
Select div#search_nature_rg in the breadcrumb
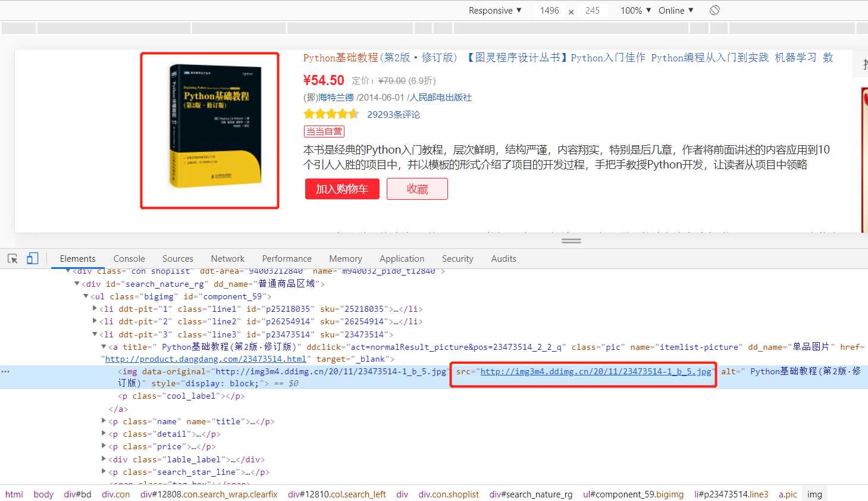pyautogui.click(x=531, y=494)
